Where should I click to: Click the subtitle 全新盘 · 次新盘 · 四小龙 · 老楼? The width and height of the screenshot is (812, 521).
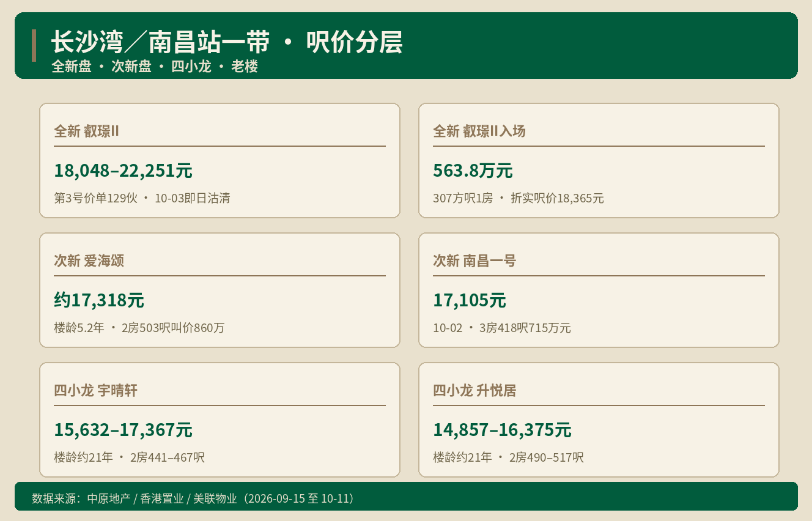(x=155, y=67)
